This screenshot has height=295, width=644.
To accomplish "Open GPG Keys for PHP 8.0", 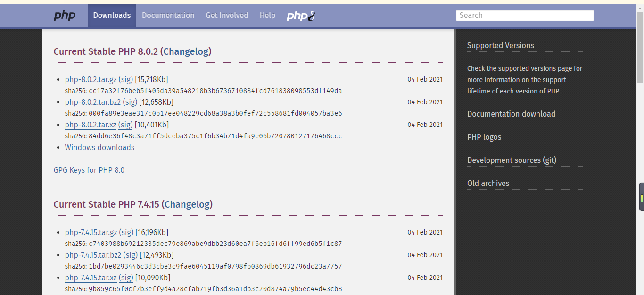I will 89,170.
